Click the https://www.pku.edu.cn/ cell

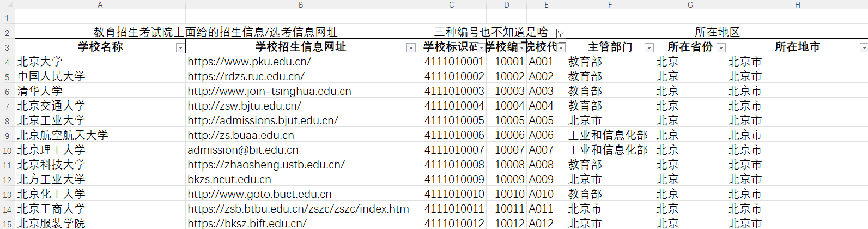pyautogui.click(x=301, y=62)
